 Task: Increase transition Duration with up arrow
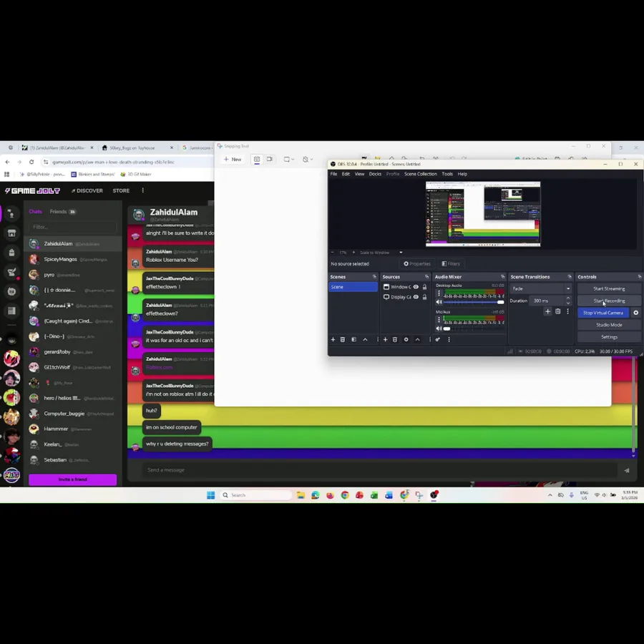[568, 298]
